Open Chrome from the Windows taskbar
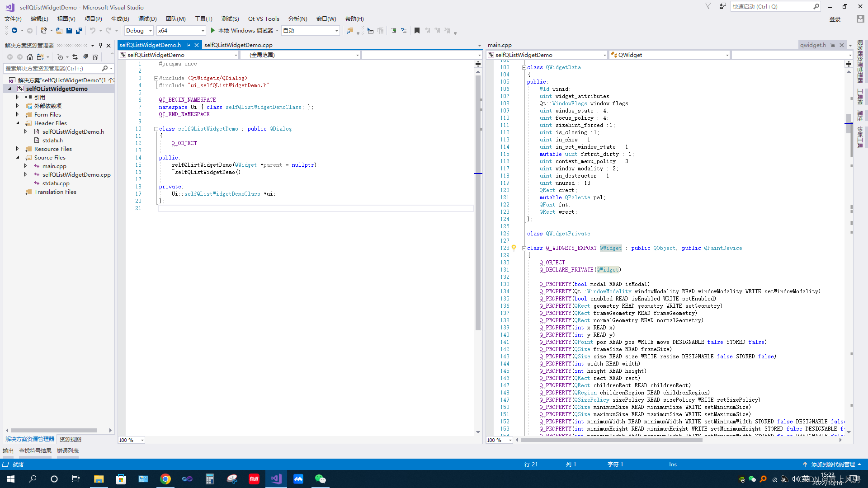 click(165, 479)
